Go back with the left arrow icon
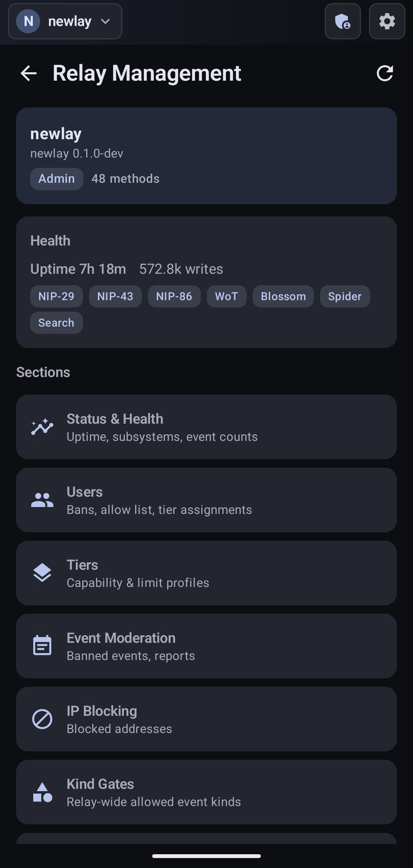Viewport: 413px width, 868px height. (x=29, y=73)
